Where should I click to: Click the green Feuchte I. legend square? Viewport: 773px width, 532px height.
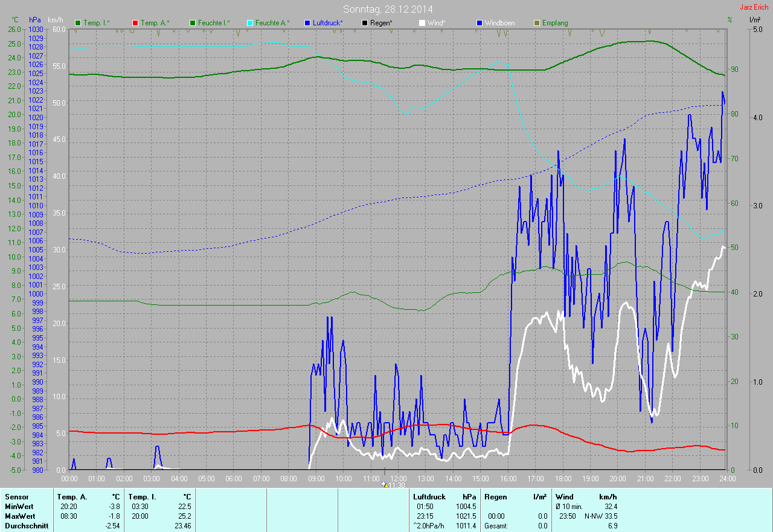193,23
